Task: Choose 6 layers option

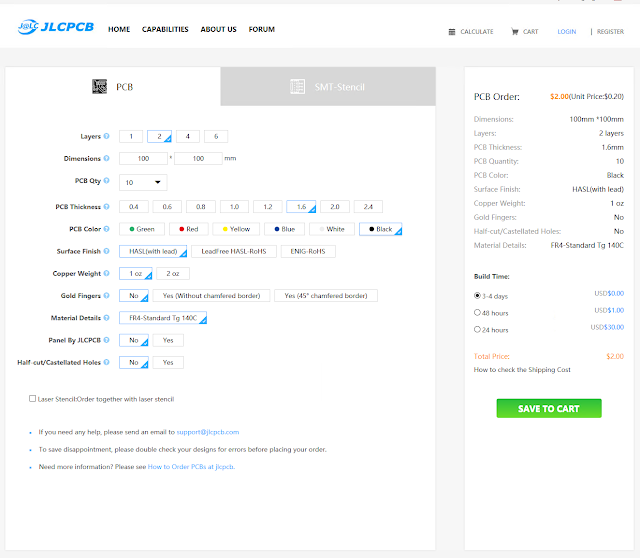Action: coord(216,136)
